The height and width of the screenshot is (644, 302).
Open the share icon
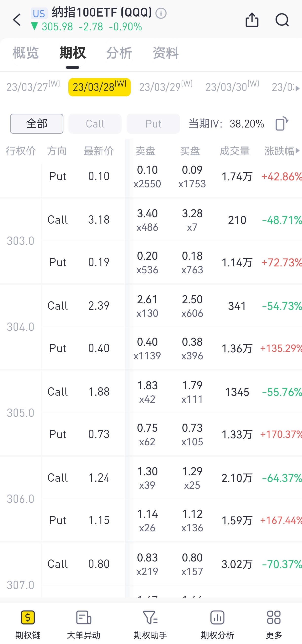252,20
